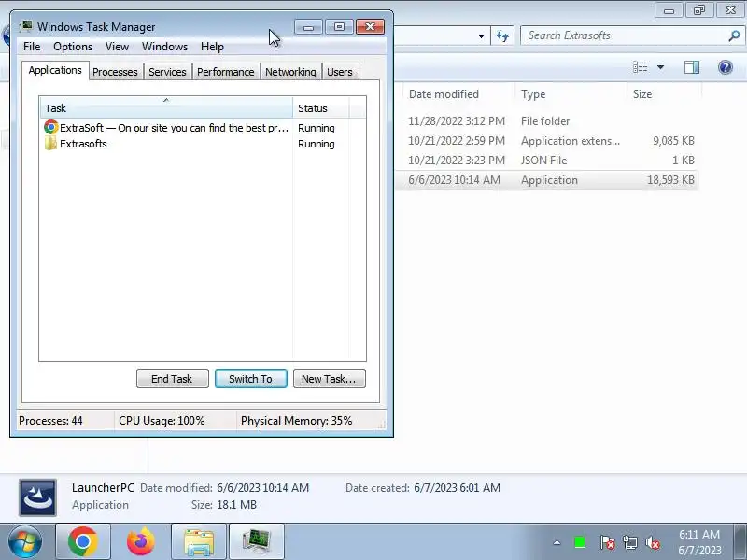Open Action Center flag tray icon
Screen dimensions: 747x560
pos(607,542)
